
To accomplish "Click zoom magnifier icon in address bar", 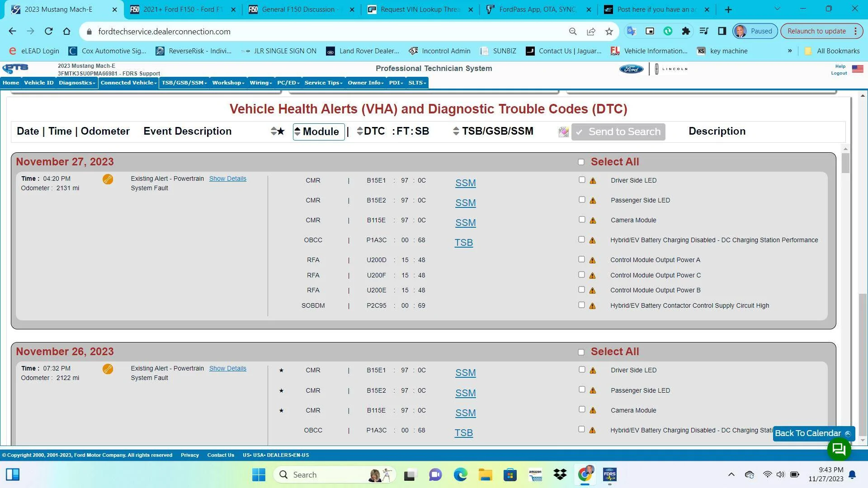I will click(573, 31).
